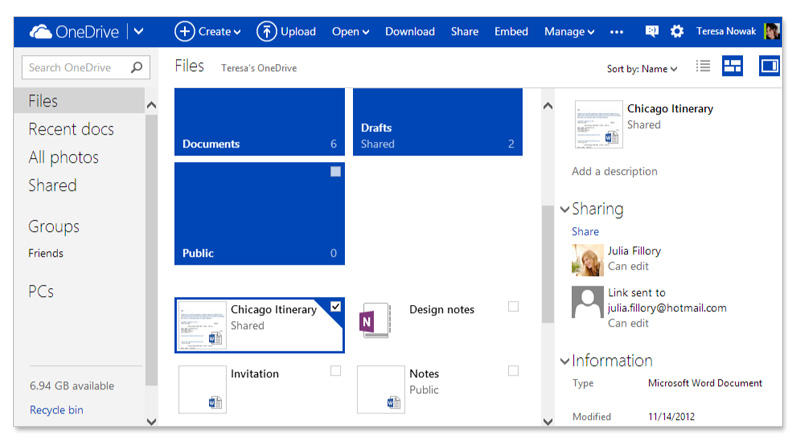Image resolution: width=799 pixels, height=440 pixels.
Task: Open PCs in the sidebar
Action: (41, 291)
